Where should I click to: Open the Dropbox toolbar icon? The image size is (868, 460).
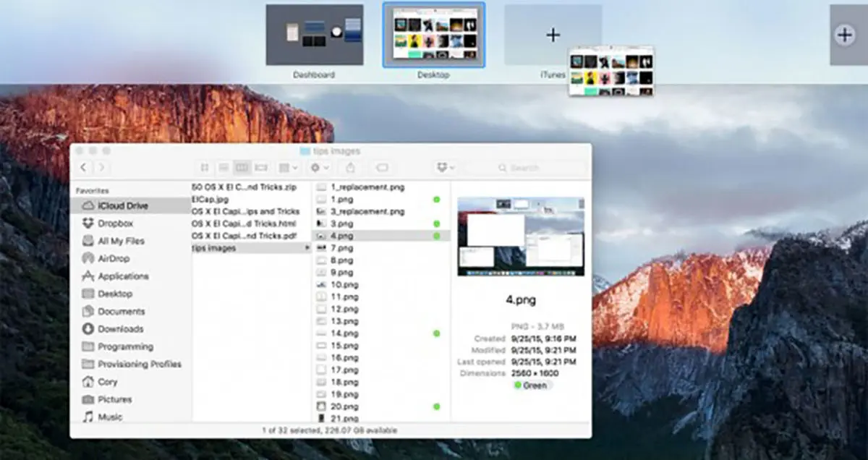click(x=443, y=166)
